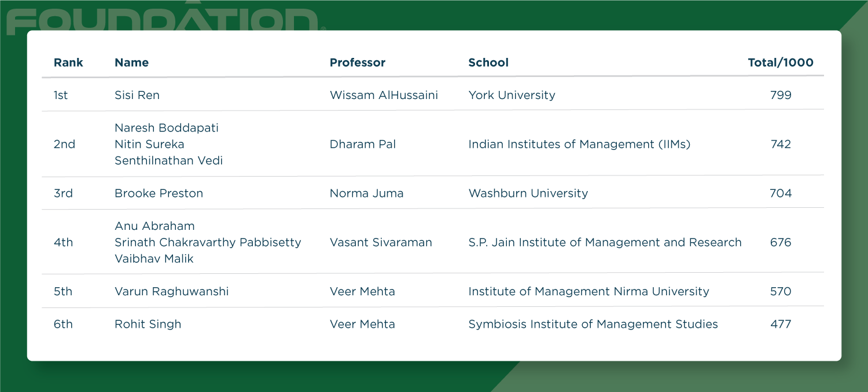Select the name Naresh Boddapati
This screenshot has width=868, height=392.
click(x=167, y=128)
